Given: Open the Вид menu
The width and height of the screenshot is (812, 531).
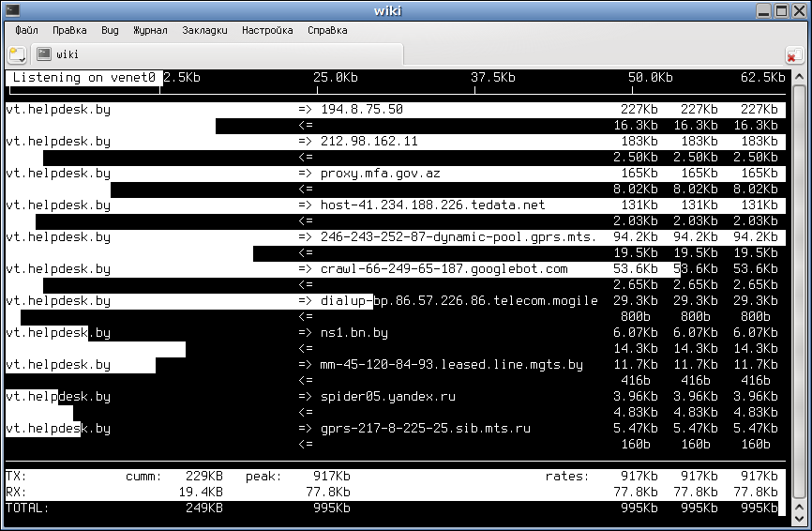Looking at the screenshot, I should (110, 30).
